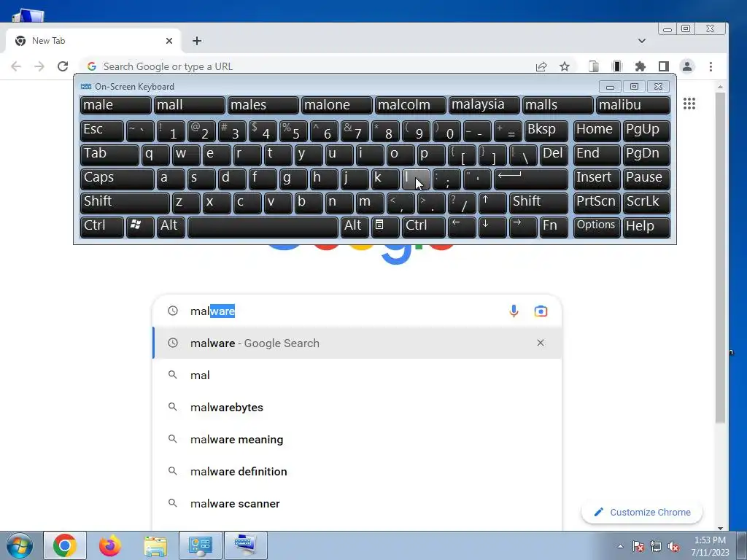Select the 'malwarebytes' suggestion
The image size is (747, 560).
357,407
